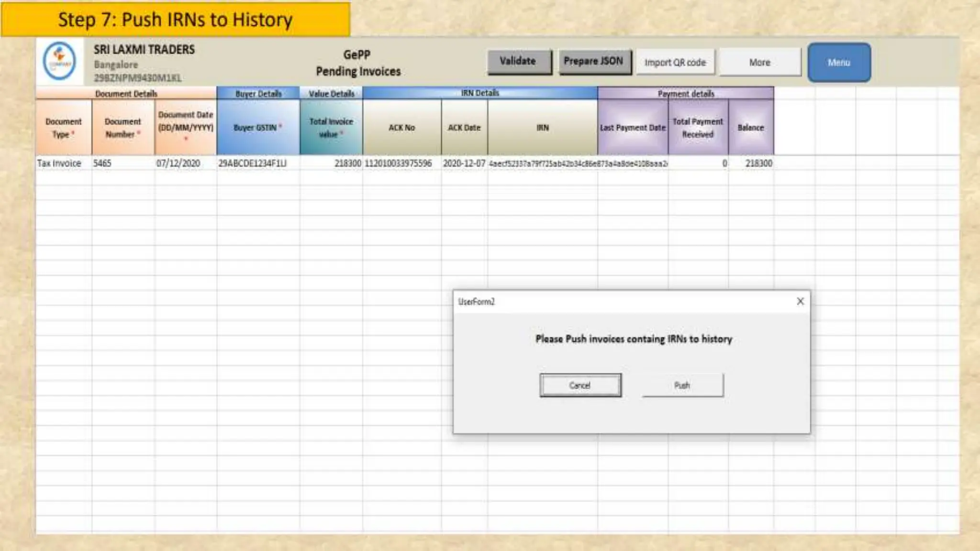The width and height of the screenshot is (980, 551).
Task: Click the document number 5465 cell
Action: coord(102,164)
